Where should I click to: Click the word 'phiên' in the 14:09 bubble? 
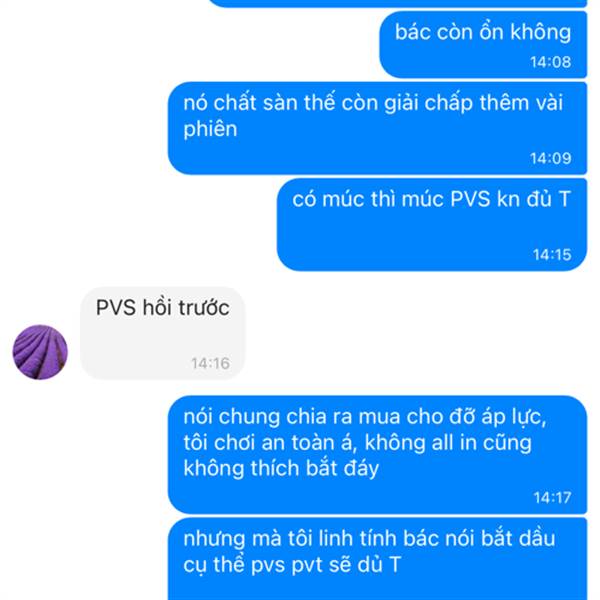click(210, 129)
